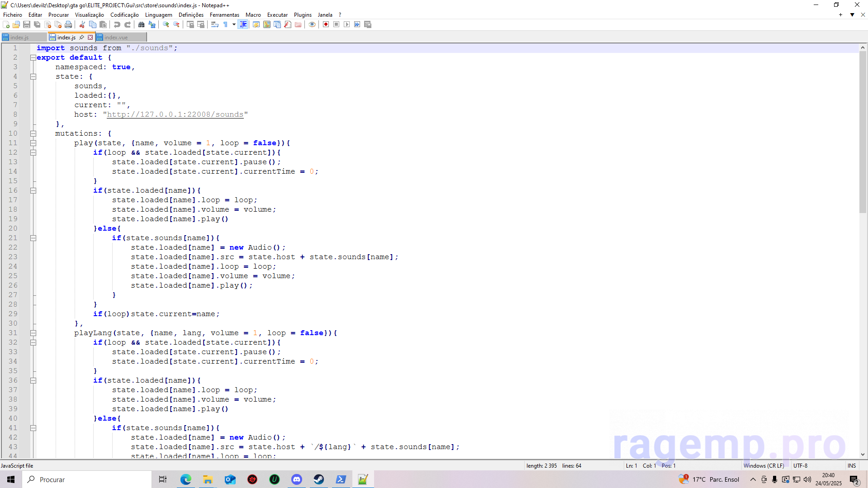Toggle the indent guide toolbar icon
The image size is (868, 488).
click(x=243, y=24)
